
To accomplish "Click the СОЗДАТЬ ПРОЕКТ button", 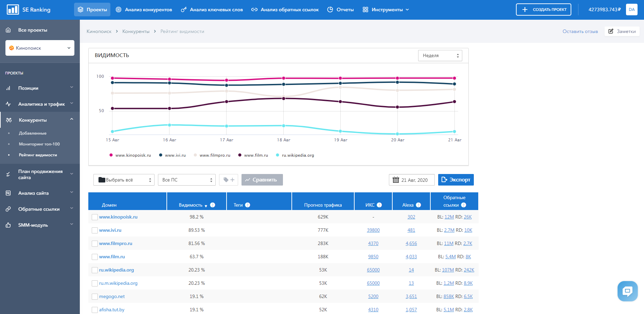I will pos(543,10).
